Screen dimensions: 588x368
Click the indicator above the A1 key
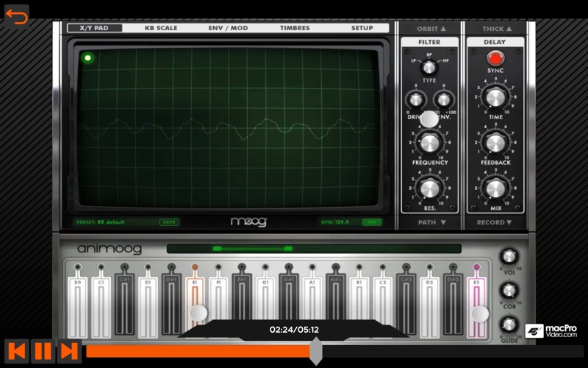pyautogui.click(x=312, y=267)
